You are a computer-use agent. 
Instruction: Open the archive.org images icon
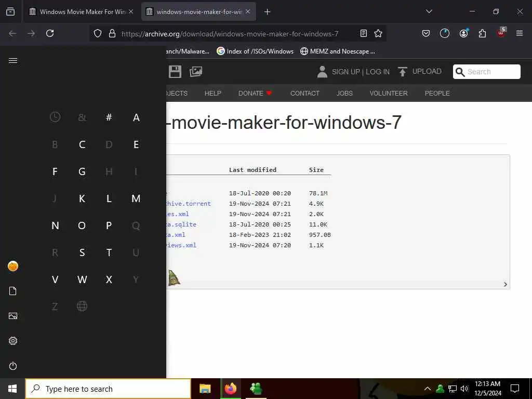pyautogui.click(x=196, y=72)
